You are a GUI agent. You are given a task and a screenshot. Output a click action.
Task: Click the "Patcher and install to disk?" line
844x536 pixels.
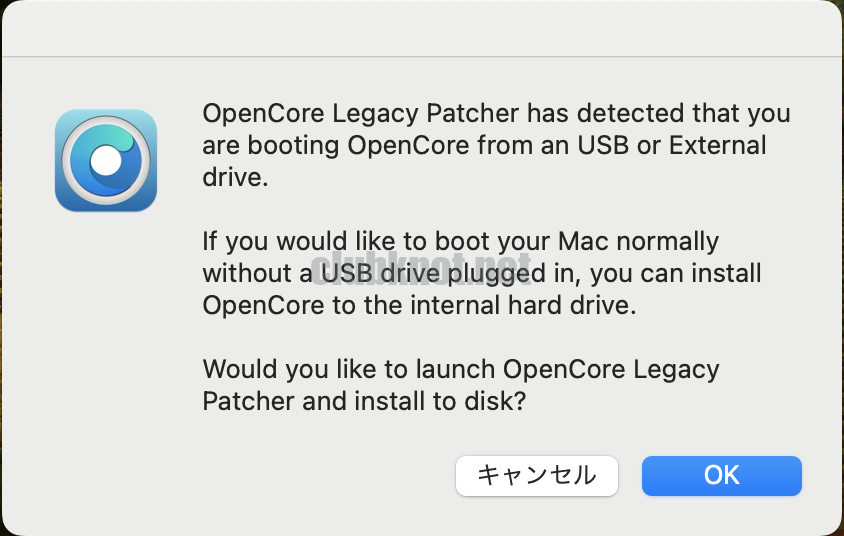365,401
